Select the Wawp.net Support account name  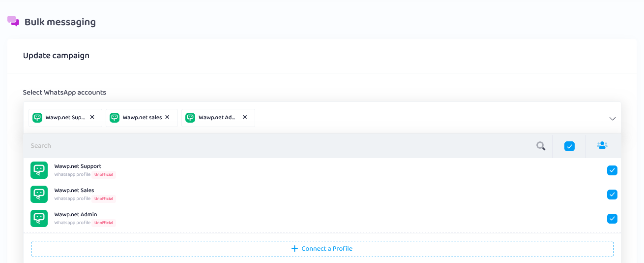point(78,166)
